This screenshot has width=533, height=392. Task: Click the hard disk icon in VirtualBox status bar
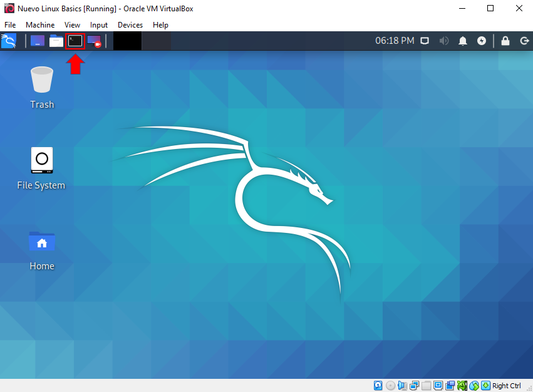coord(378,385)
